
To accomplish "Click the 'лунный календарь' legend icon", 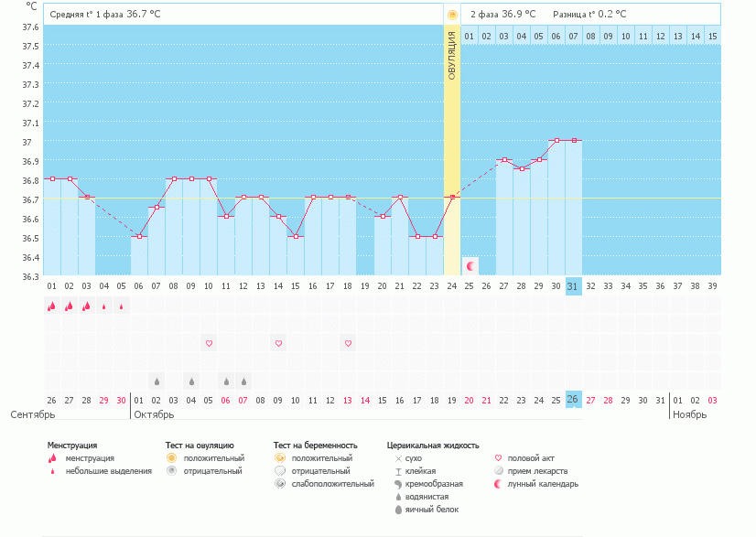I will pos(499,484).
